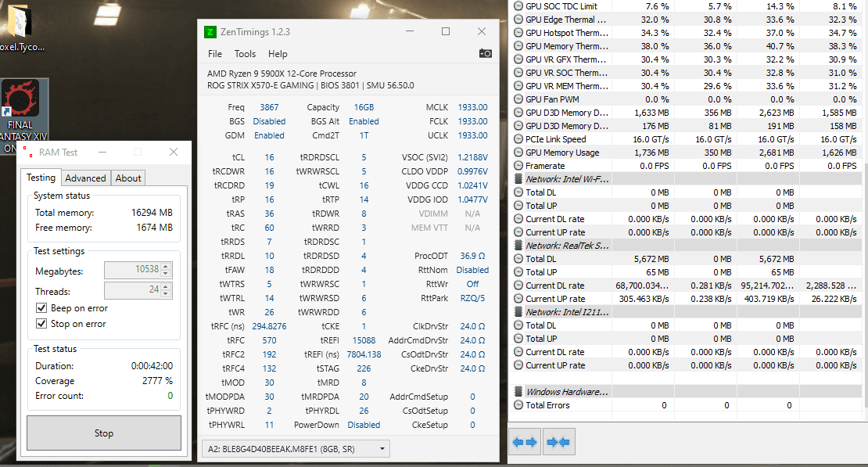Switch to the Testing tab in RAM Test

pyautogui.click(x=41, y=178)
